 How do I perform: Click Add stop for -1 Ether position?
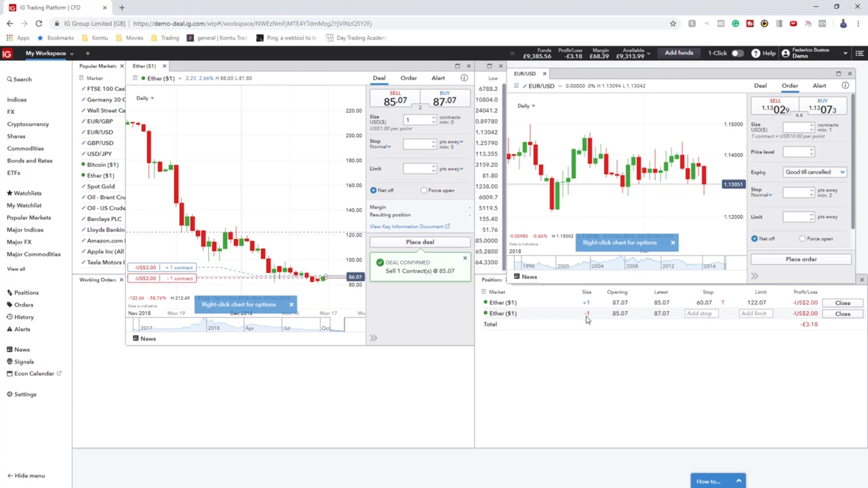tap(701, 314)
